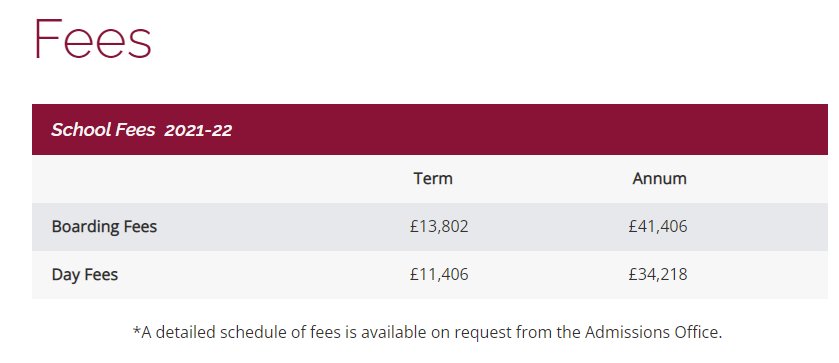Click the £11,406 day term fee
This screenshot has width=839, height=363.
coord(439,275)
